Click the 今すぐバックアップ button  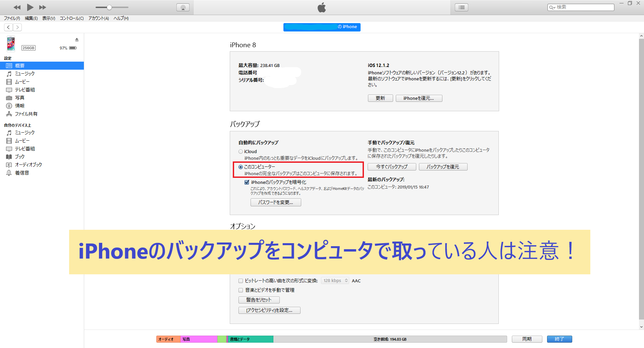coord(392,167)
